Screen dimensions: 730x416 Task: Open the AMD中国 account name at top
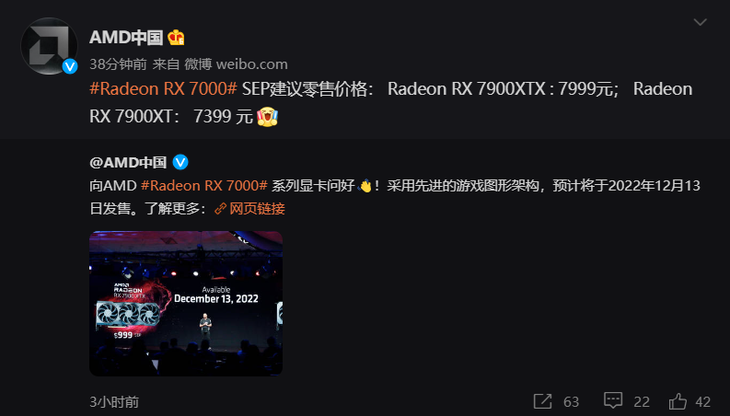[126, 37]
